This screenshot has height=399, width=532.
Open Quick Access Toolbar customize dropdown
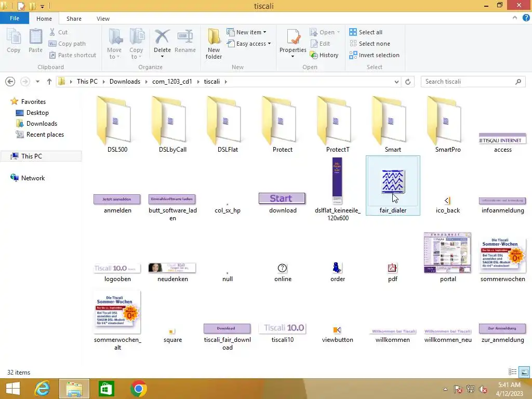click(43, 6)
